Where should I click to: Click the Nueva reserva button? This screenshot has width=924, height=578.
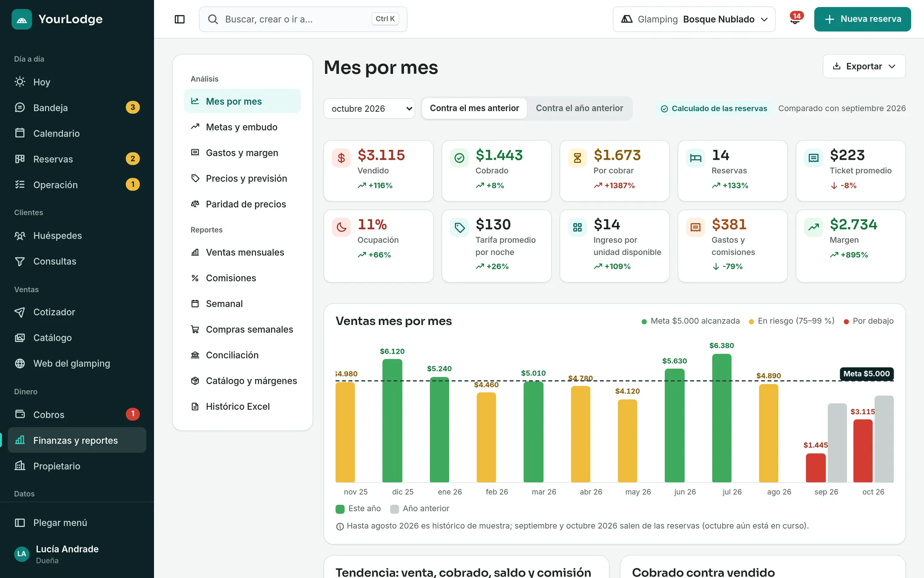pyautogui.click(x=862, y=19)
